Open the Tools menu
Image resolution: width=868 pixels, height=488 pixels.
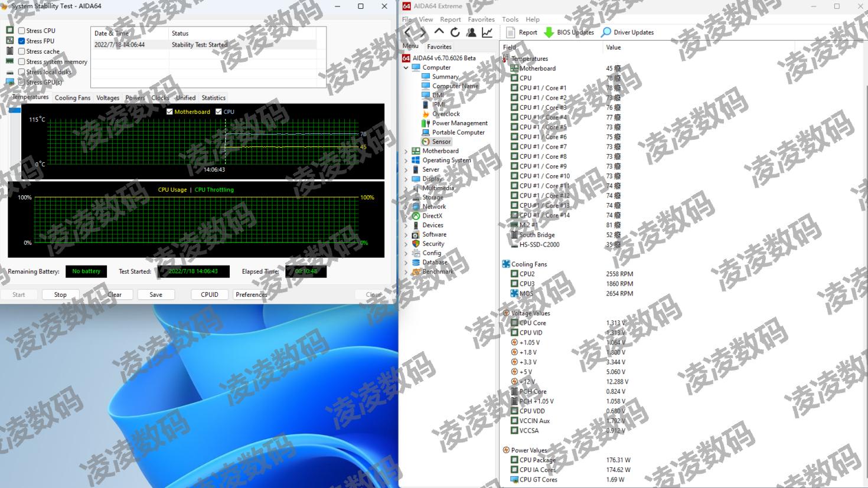point(510,19)
